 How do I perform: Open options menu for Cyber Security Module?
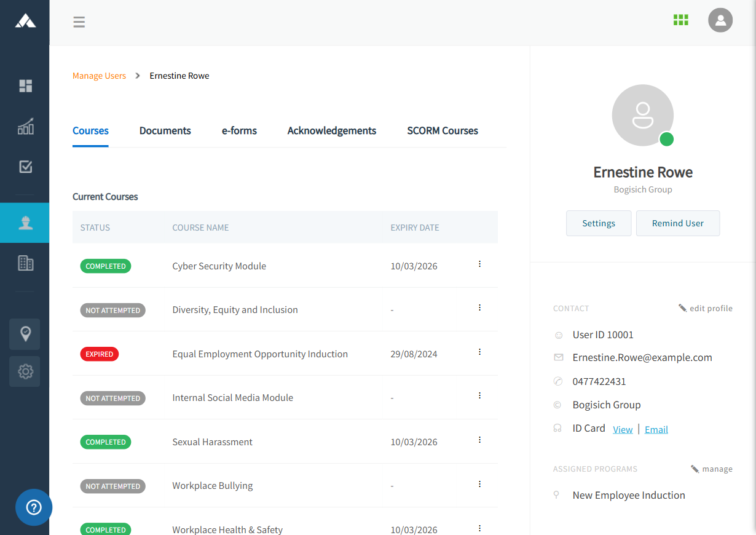(x=479, y=264)
